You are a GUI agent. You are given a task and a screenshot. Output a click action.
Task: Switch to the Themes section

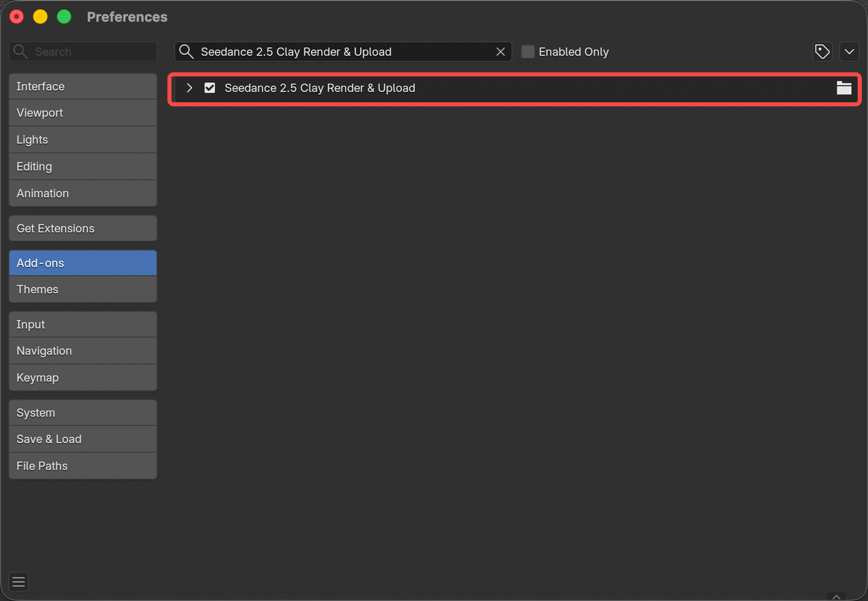coord(83,289)
